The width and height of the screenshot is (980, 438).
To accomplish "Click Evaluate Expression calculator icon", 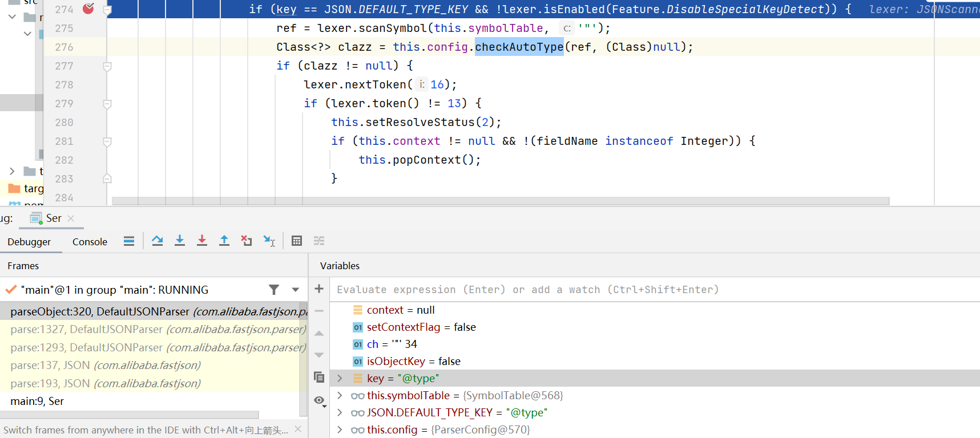I will click(297, 241).
